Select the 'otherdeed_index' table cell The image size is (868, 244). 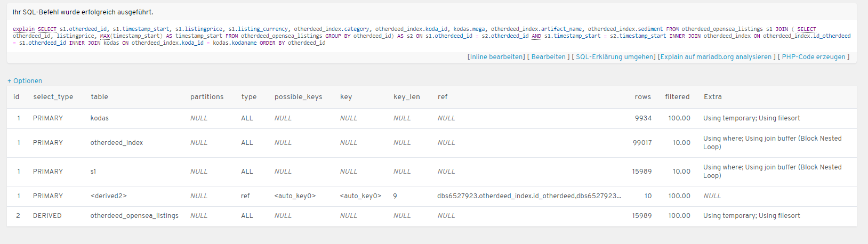point(117,143)
